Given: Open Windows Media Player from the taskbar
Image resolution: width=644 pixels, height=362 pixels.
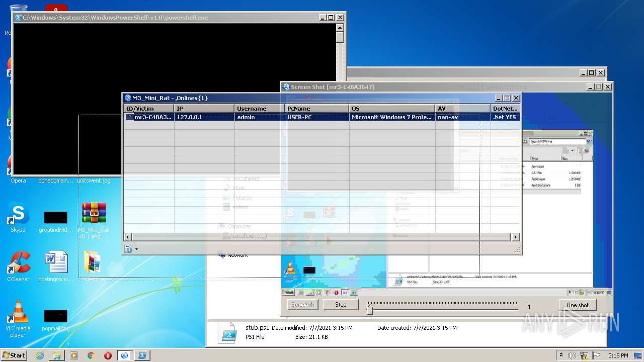Looking at the screenshot, I should (74, 355).
